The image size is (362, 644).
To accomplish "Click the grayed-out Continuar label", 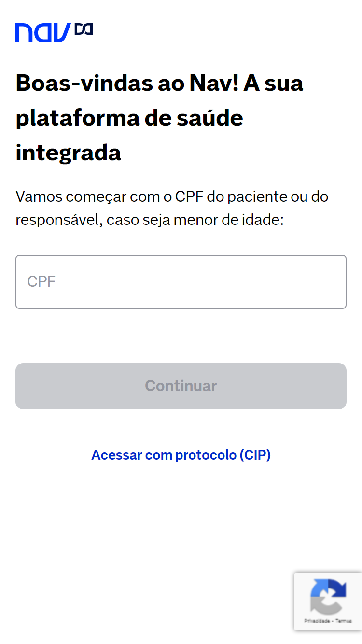I will 181,386.
